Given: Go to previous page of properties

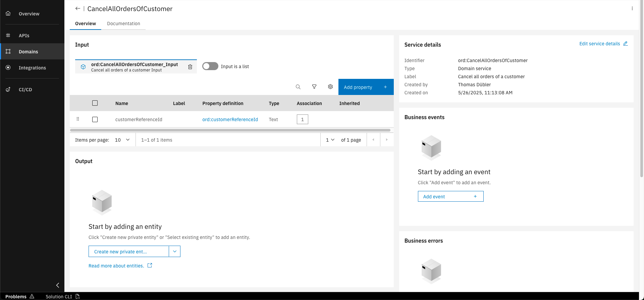Looking at the screenshot, I should click(x=373, y=140).
